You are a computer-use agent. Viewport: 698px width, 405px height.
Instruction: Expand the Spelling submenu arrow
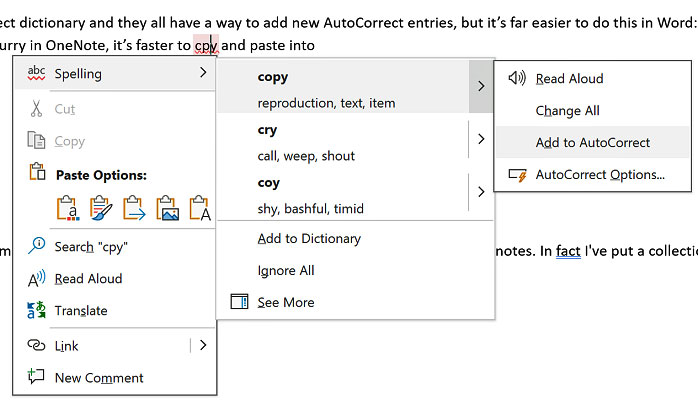(x=203, y=73)
